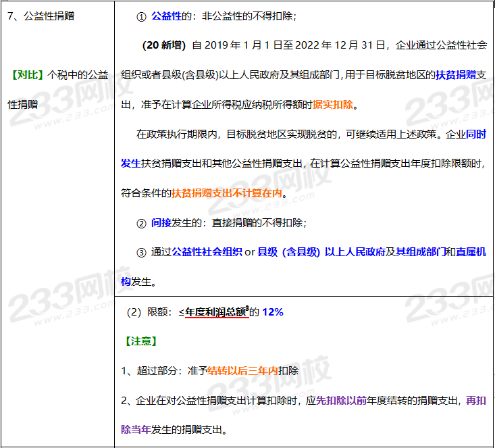This screenshot has width=495, height=448.
Task: Click the circled number ③ marker
Action: [x=141, y=253]
